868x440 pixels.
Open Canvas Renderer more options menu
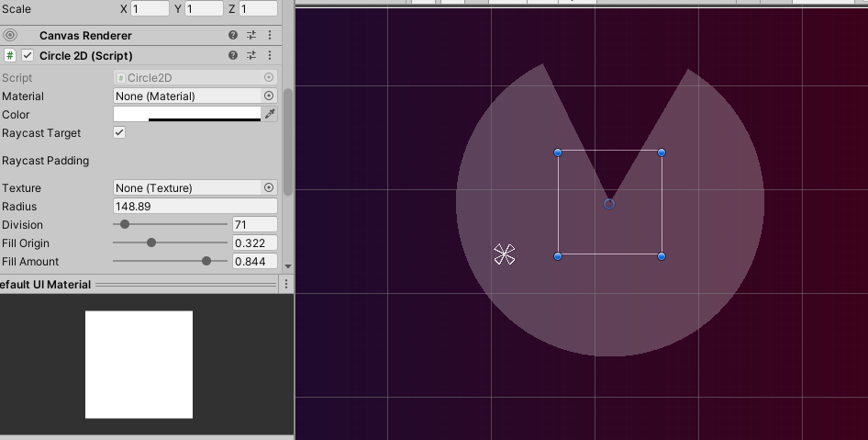pyautogui.click(x=270, y=35)
